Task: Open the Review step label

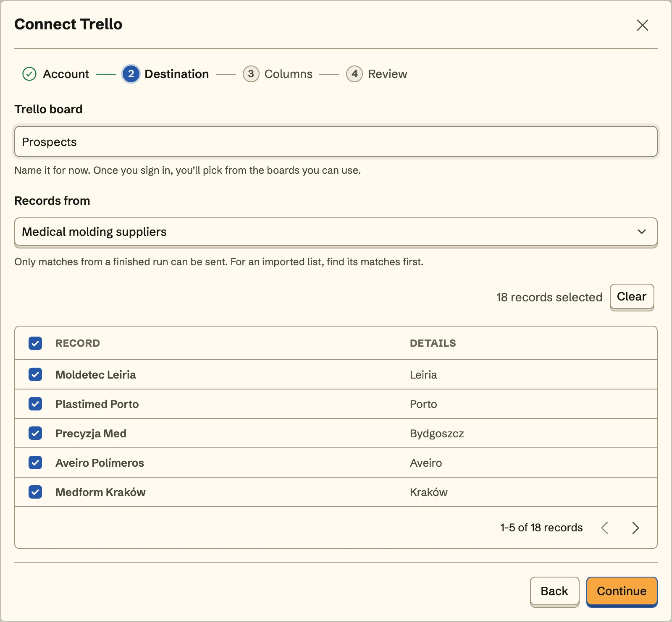Action: [x=388, y=74]
